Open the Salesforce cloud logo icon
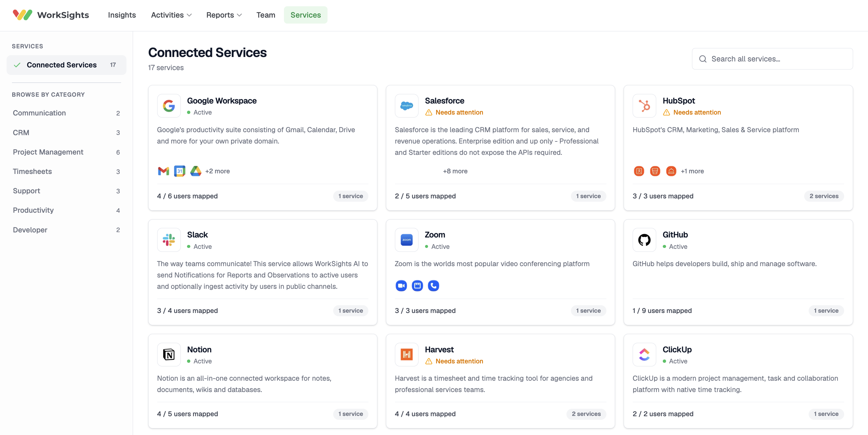This screenshot has width=868, height=435. click(407, 106)
